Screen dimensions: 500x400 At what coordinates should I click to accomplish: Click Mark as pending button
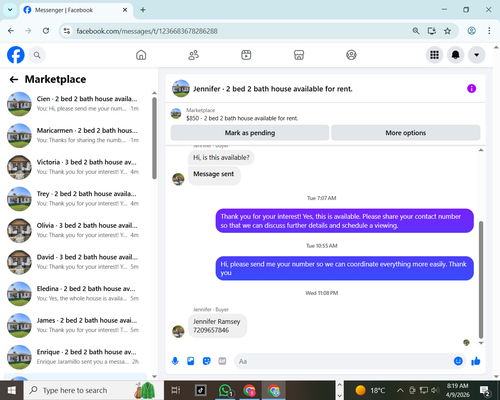point(250,133)
